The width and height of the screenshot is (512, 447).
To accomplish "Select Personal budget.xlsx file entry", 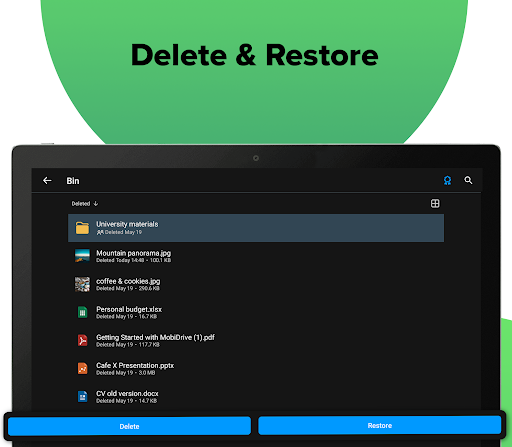I will click(x=256, y=312).
